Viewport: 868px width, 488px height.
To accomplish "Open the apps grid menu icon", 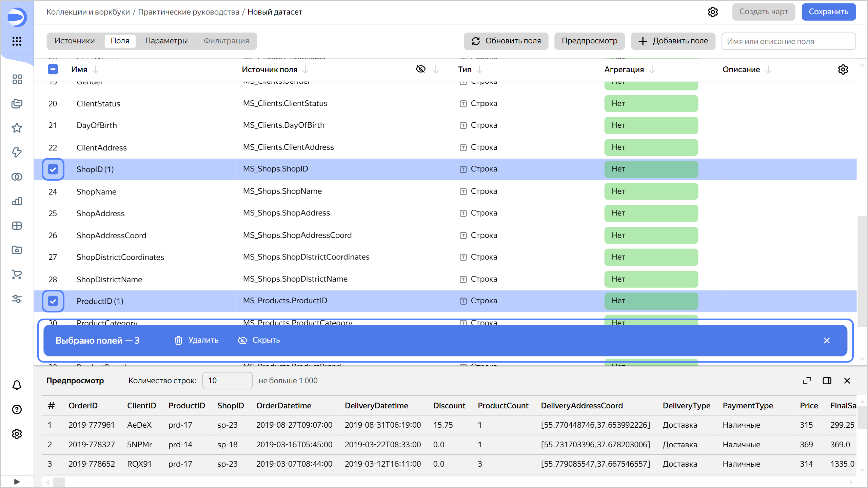I will click(17, 41).
